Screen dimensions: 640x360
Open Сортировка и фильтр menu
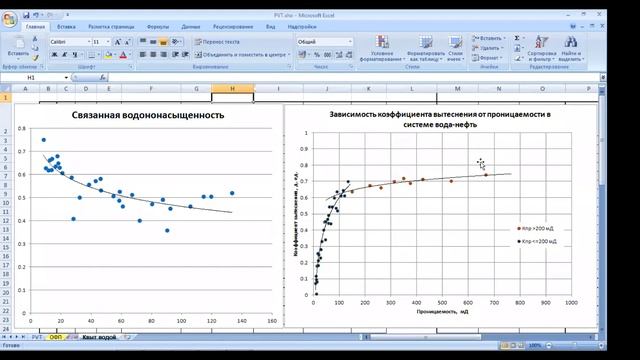542,48
